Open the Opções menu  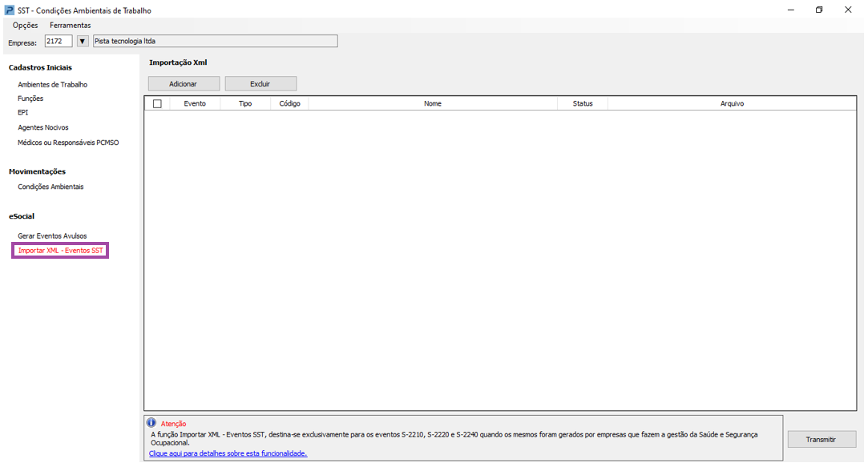(25, 26)
